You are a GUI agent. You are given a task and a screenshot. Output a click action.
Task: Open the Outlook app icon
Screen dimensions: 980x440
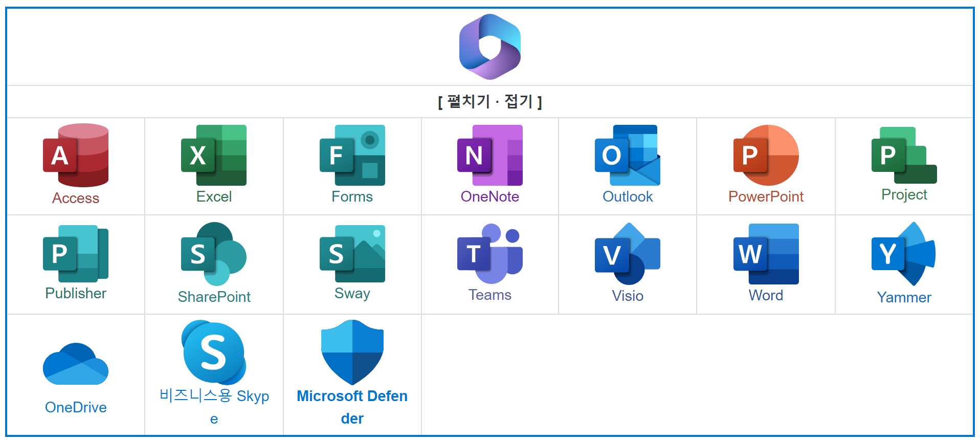click(628, 155)
